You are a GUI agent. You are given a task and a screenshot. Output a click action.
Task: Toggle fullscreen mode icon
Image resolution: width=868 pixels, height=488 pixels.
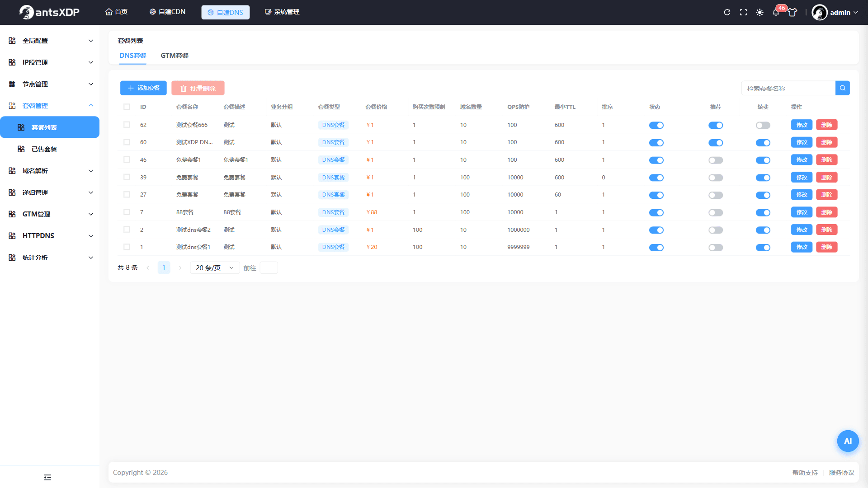[x=743, y=12]
